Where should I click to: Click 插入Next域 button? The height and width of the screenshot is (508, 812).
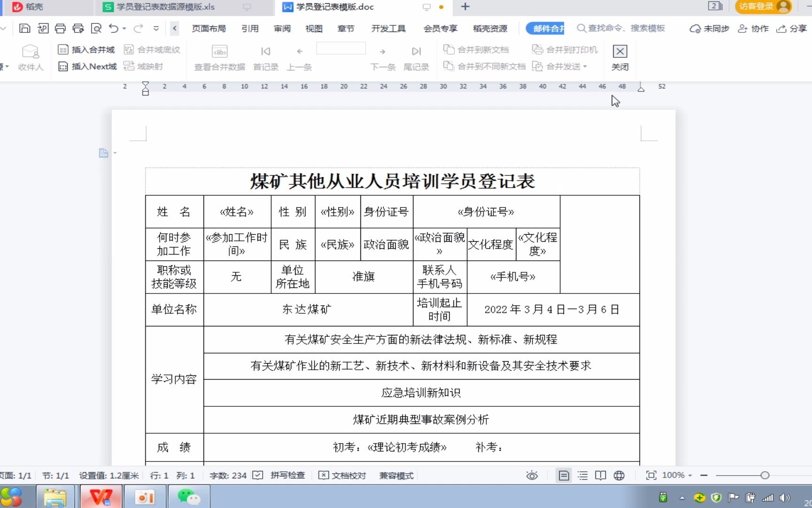[x=87, y=66]
